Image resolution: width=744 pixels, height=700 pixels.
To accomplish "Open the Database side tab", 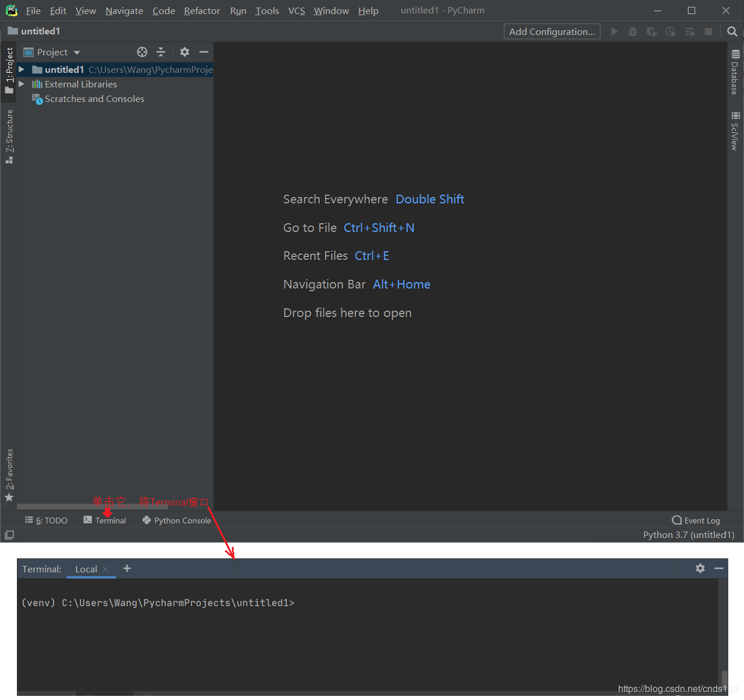I will coord(735,72).
